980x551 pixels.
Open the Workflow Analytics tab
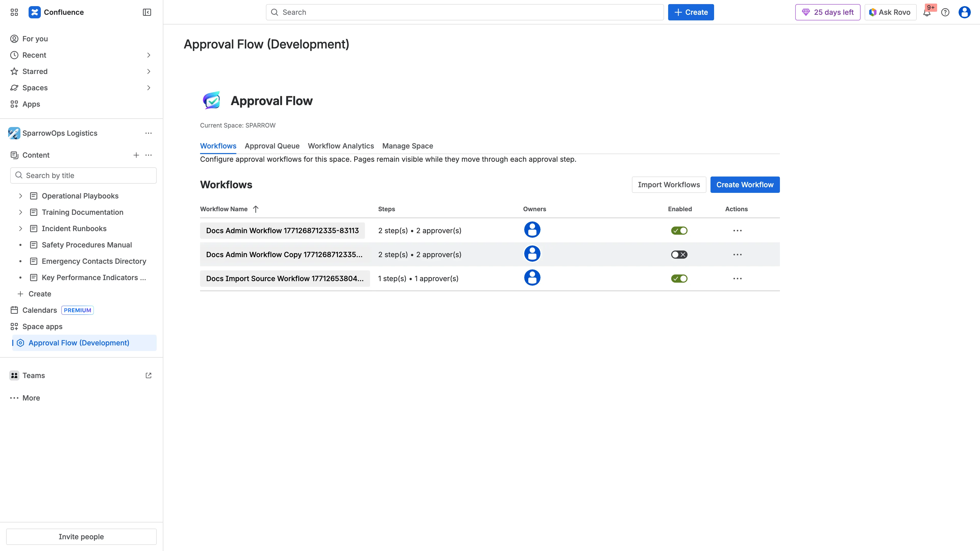pos(340,146)
